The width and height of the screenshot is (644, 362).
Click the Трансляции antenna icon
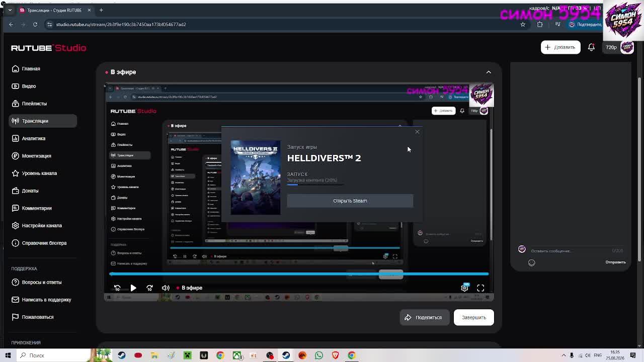coord(16,121)
